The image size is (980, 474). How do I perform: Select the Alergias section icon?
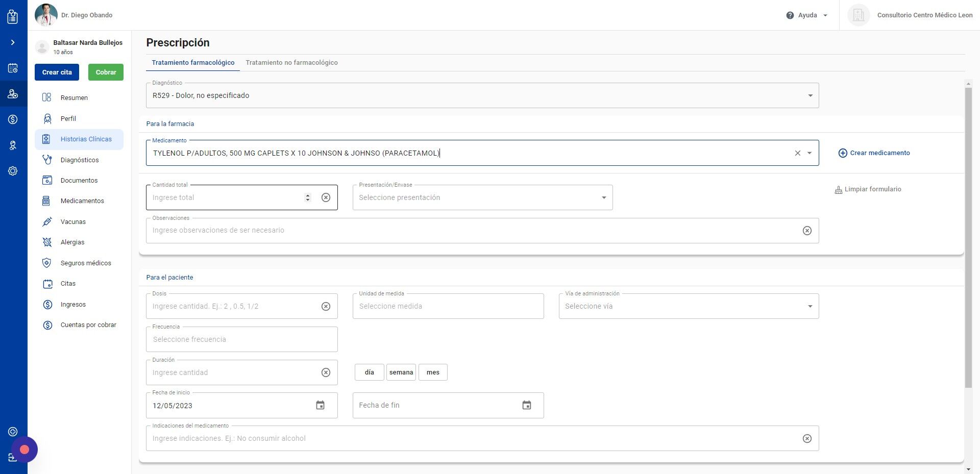point(47,242)
